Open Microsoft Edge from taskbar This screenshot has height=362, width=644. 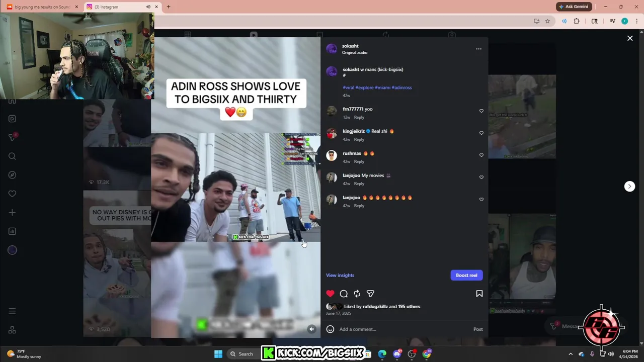point(382,354)
